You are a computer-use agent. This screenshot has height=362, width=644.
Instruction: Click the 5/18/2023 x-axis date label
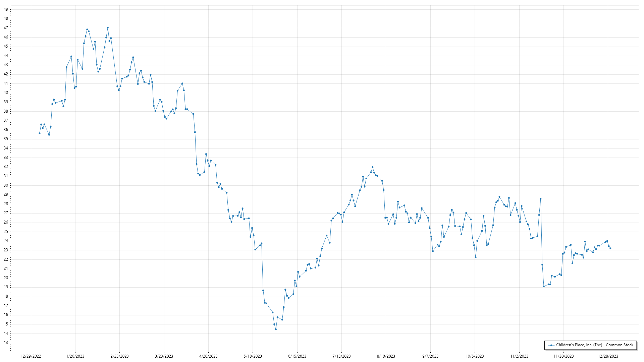pyautogui.click(x=253, y=356)
